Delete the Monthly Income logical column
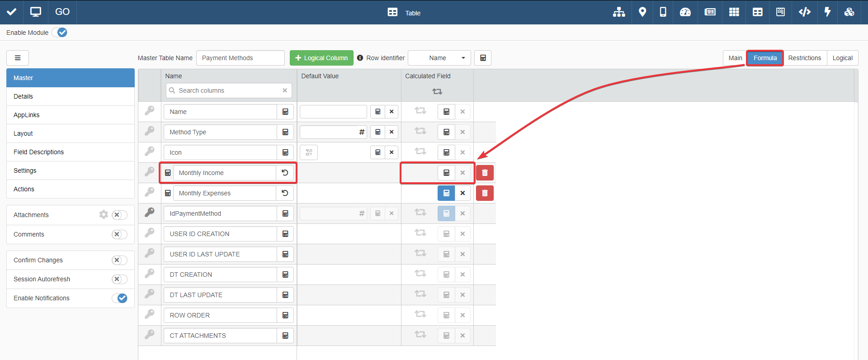This screenshot has width=868, height=360. click(485, 173)
